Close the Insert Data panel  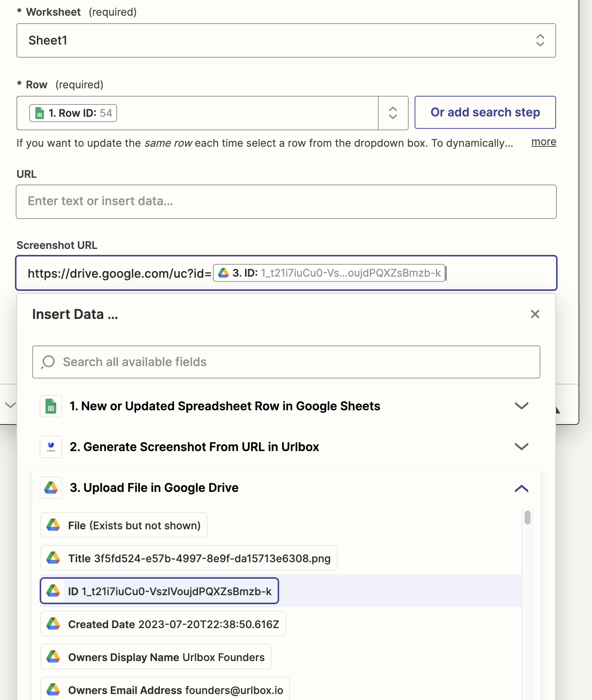click(x=535, y=314)
